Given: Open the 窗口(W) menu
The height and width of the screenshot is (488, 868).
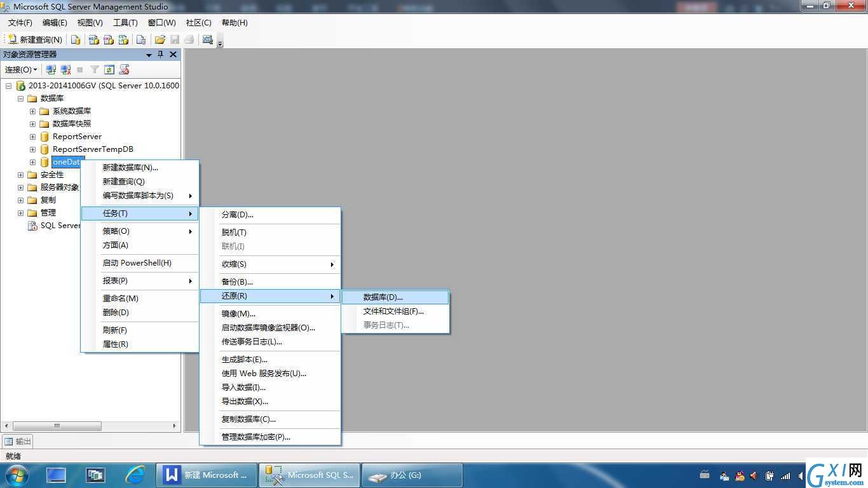Looking at the screenshot, I should 161,23.
